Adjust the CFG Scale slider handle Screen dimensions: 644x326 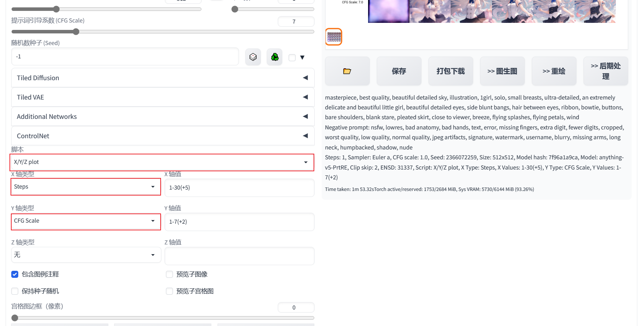(x=76, y=32)
